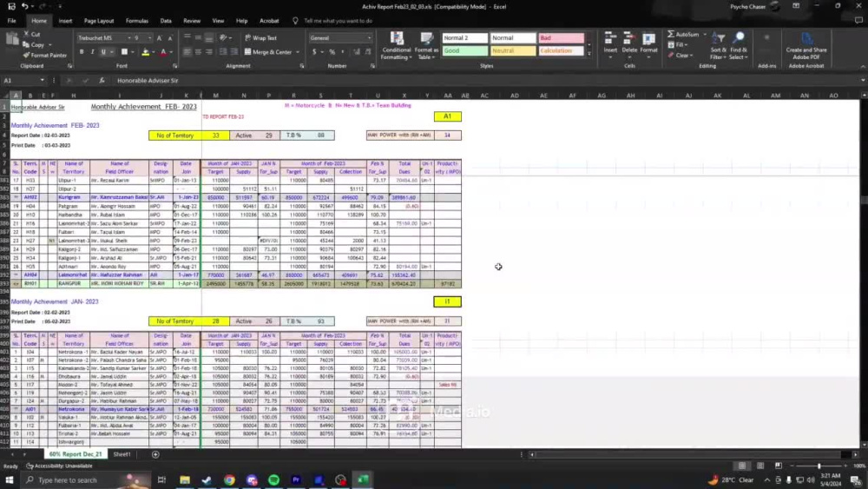
Task: Apply center alignment to the cell
Action: click(198, 52)
